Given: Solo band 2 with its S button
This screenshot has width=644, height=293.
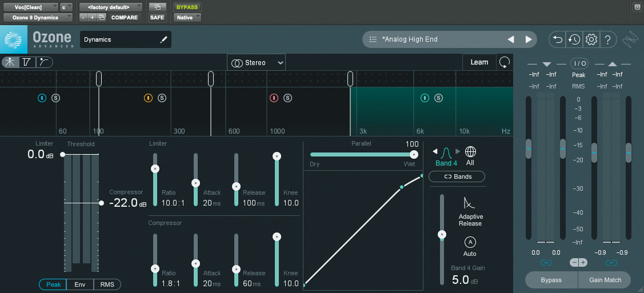Looking at the screenshot, I should [162, 98].
